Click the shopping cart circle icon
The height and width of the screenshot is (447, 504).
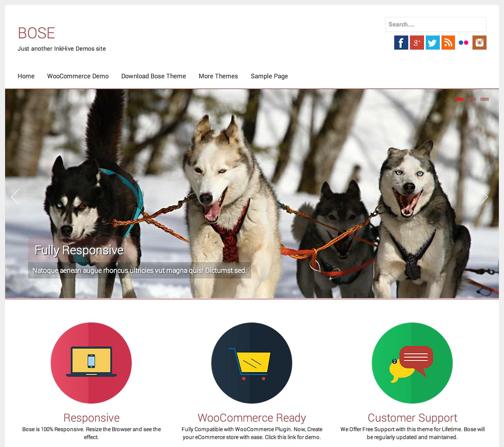coord(252,363)
